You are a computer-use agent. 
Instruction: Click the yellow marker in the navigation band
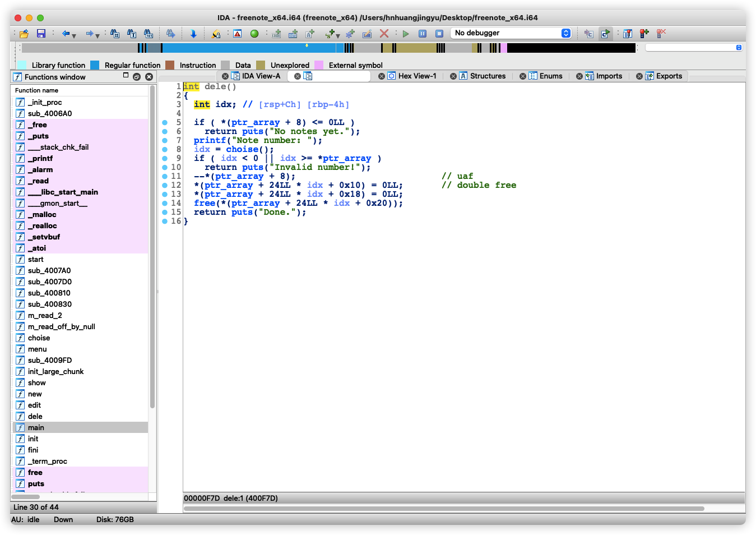point(307,45)
